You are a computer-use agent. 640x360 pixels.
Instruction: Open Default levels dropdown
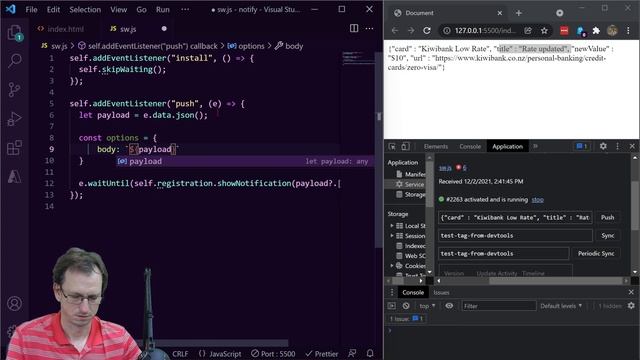[561, 306]
